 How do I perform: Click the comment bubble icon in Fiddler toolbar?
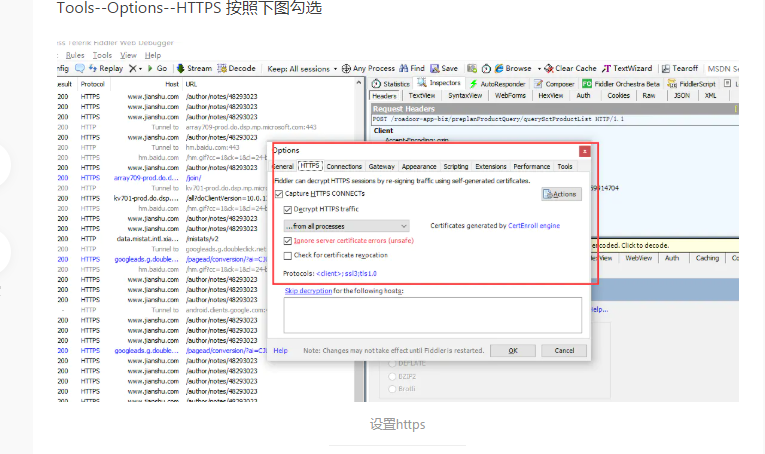pyautogui.click(x=80, y=68)
